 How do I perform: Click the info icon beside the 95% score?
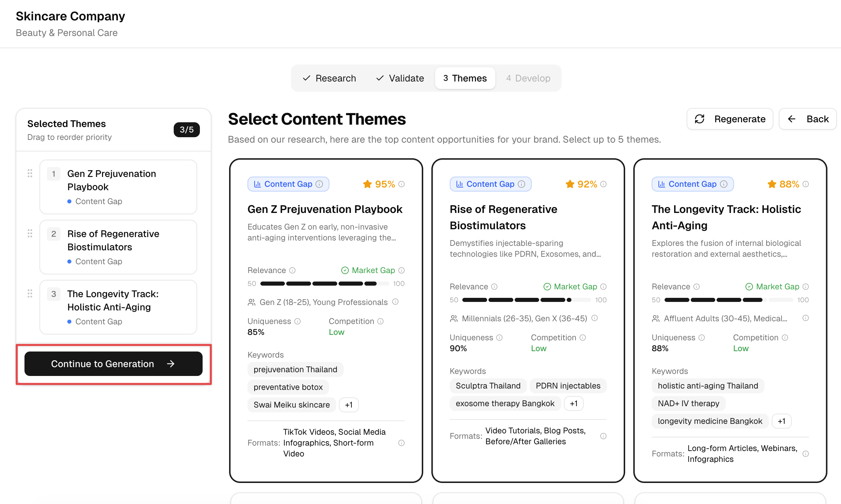[x=402, y=184]
